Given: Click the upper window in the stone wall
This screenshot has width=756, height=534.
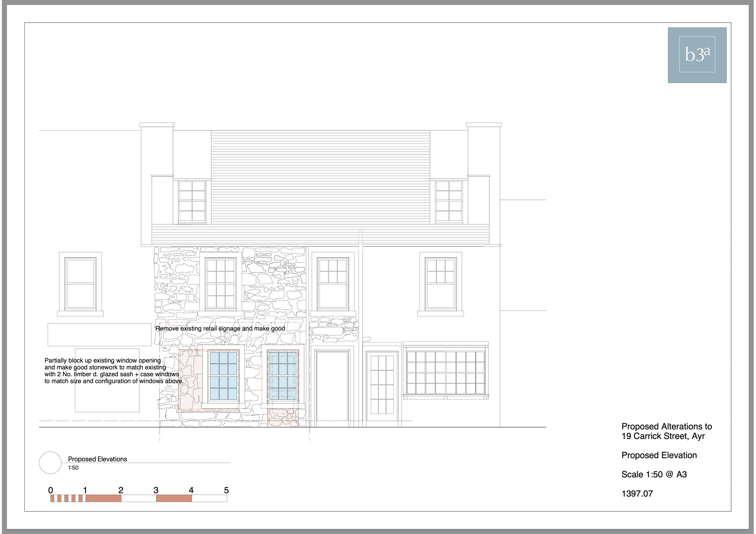Looking at the screenshot, I should click(x=221, y=284).
